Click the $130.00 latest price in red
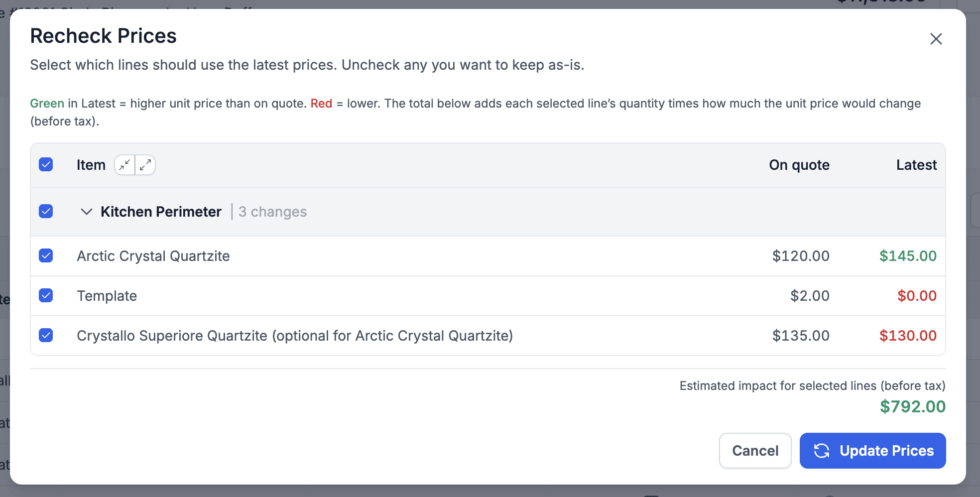This screenshot has width=980, height=497. click(x=907, y=336)
